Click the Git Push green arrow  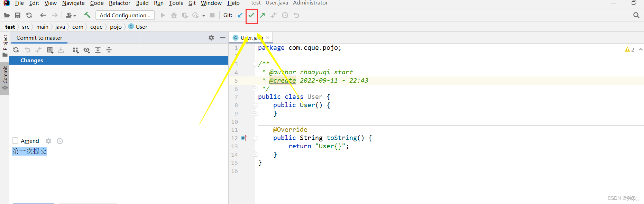pyautogui.click(x=263, y=15)
